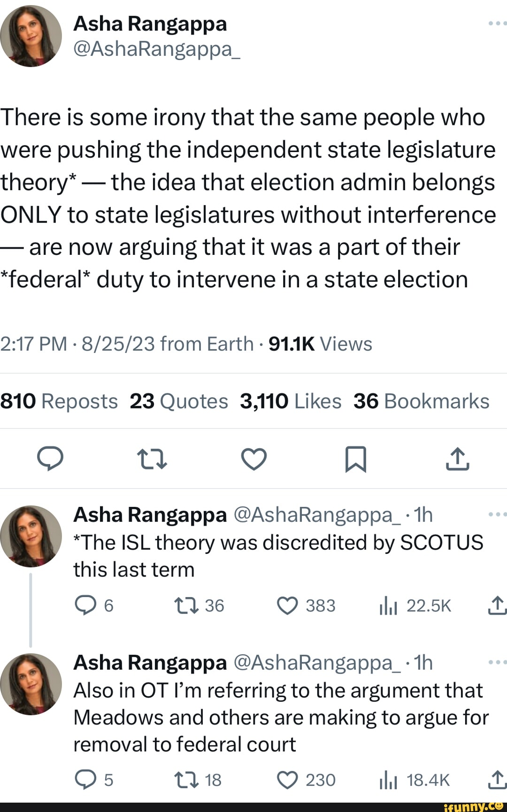This screenshot has height=812, width=507.
Task: Bookmark the main tweet
Action: (355, 459)
